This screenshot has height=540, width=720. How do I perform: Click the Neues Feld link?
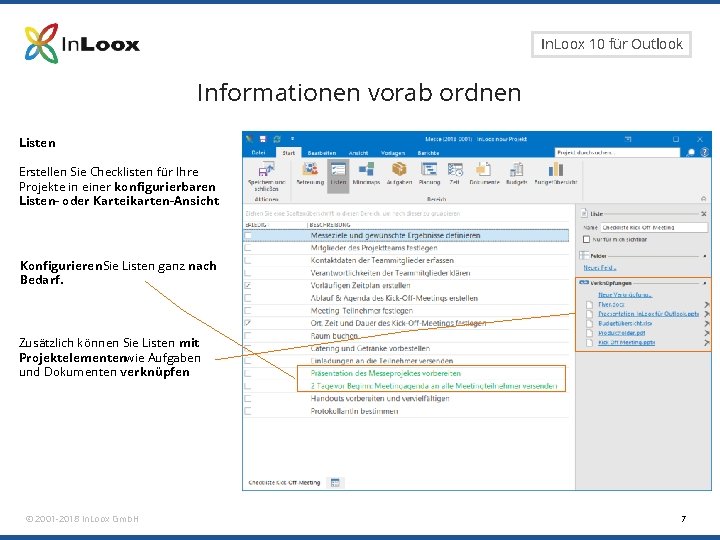(600, 267)
